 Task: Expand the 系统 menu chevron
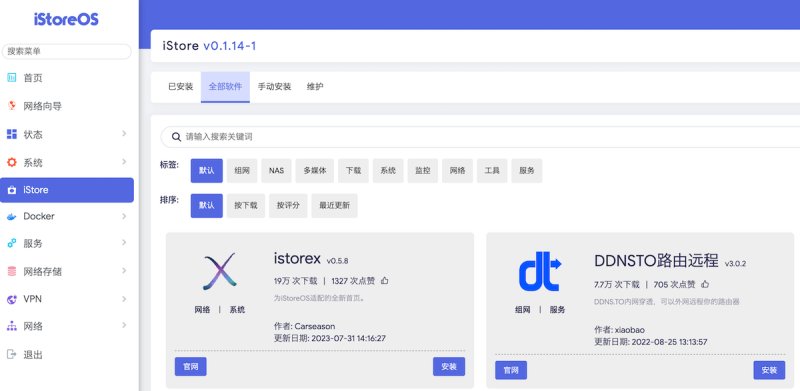[x=124, y=162]
